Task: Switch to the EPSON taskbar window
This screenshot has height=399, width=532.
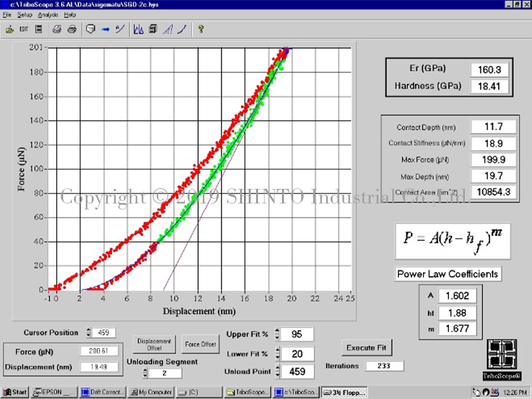Action: pyautogui.click(x=55, y=392)
